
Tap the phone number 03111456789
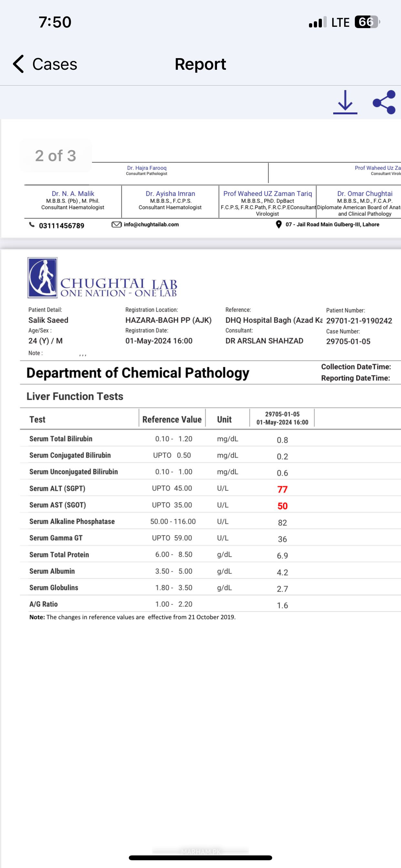pyautogui.click(x=62, y=225)
